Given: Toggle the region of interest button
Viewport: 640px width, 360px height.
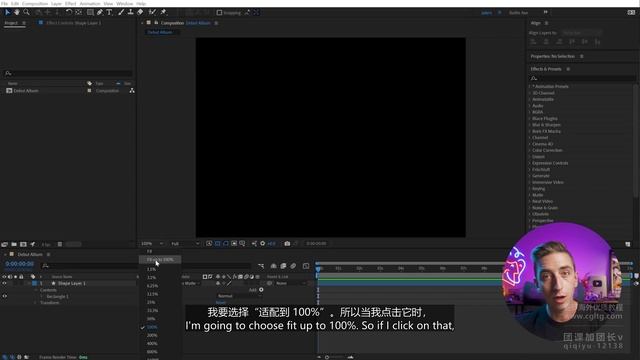Looking at the screenshot, I should click(234, 244).
